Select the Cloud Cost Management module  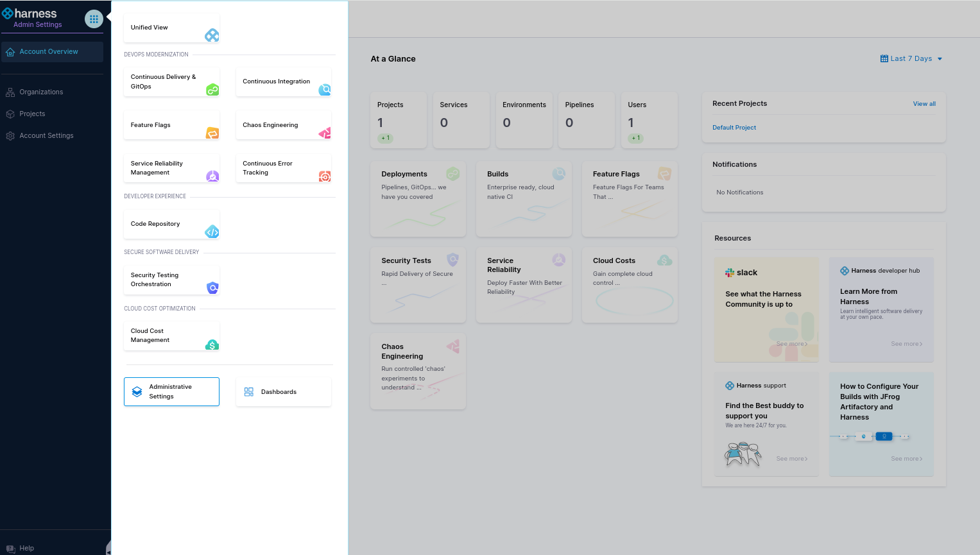point(171,336)
